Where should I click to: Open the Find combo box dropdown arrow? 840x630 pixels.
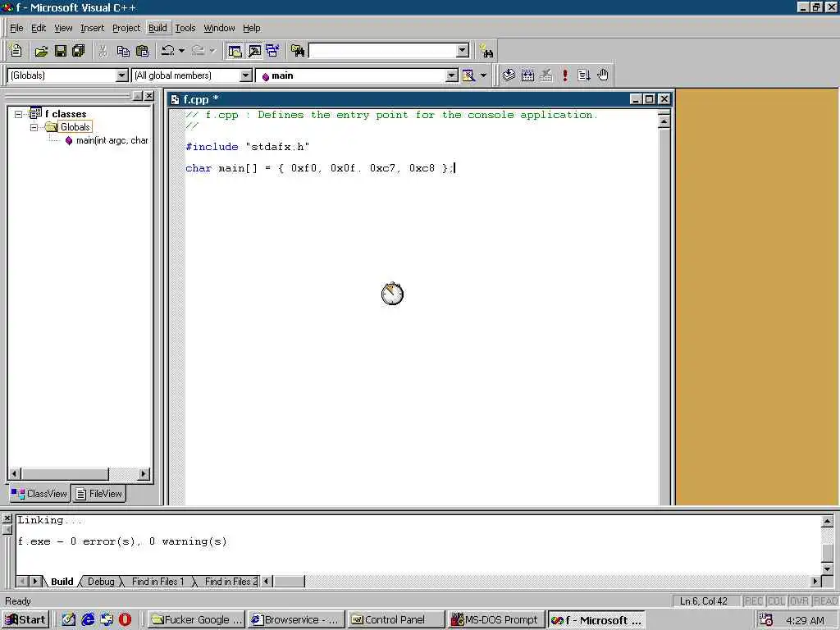click(x=463, y=51)
